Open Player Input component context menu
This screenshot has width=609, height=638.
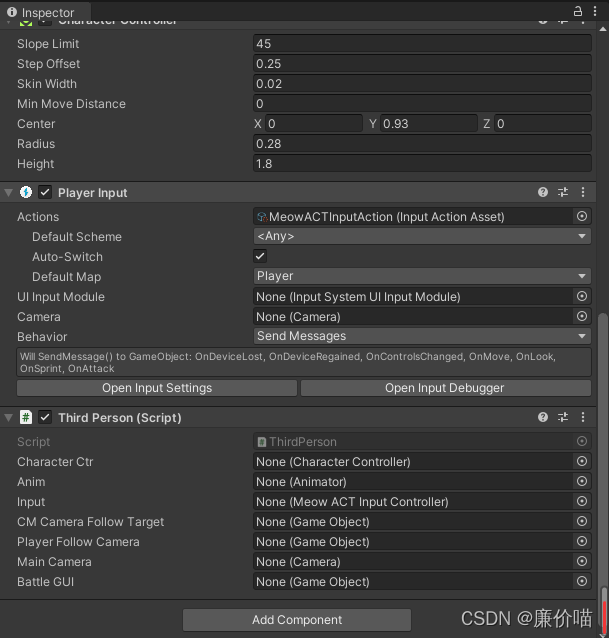[583, 192]
